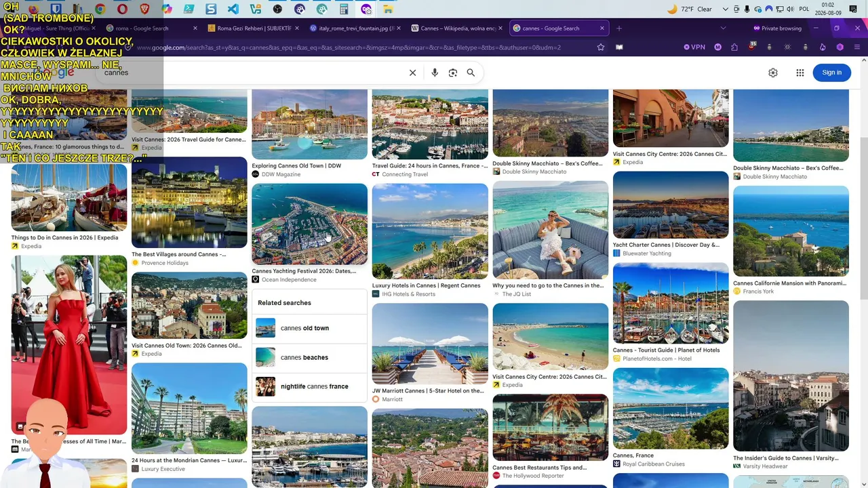Clear the Google search box text
The width and height of the screenshot is (868, 488).
point(412,73)
